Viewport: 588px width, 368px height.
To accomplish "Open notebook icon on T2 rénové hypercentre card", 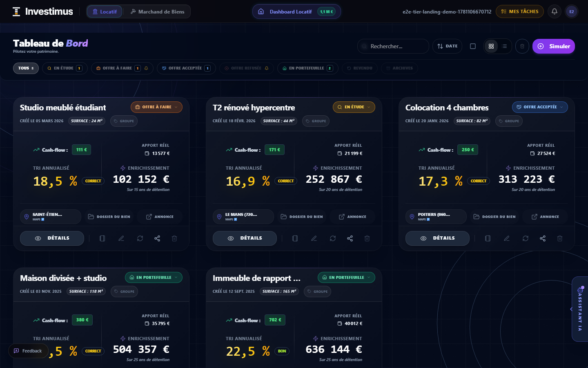I will pyautogui.click(x=295, y=238).
